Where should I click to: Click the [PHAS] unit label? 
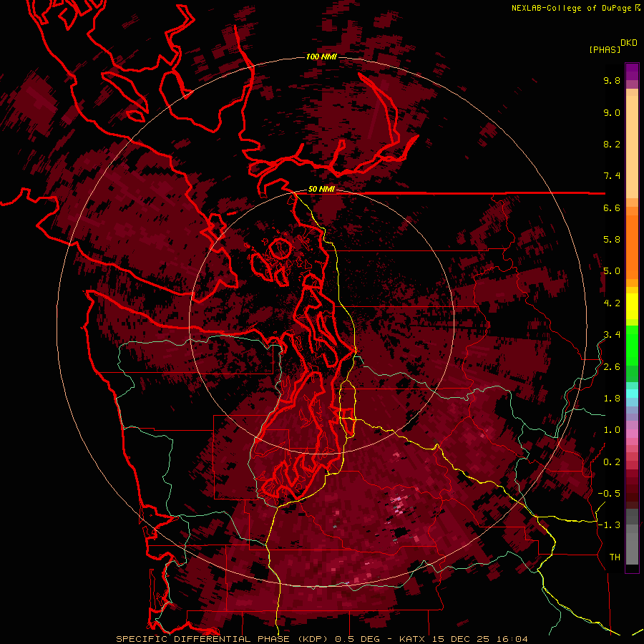[x=605, y=49]
